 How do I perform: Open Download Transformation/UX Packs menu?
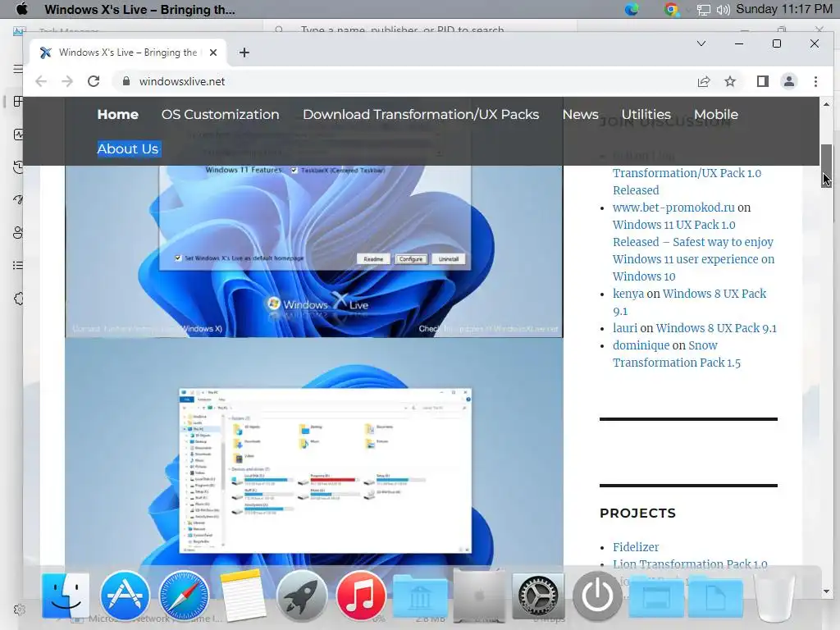pyautogui.click(x=421, y=114)
